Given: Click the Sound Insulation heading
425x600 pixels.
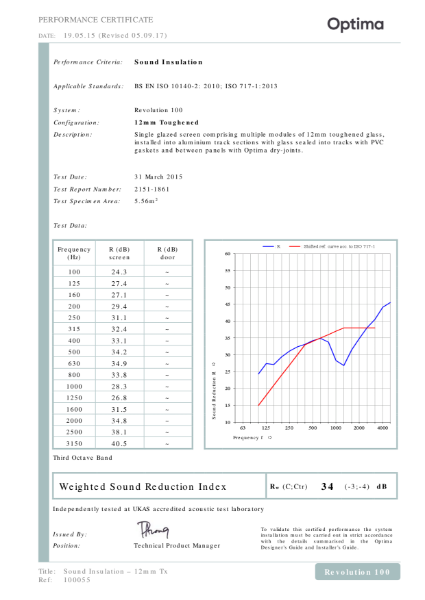Looking at the screenshot, I should (168, 62).
